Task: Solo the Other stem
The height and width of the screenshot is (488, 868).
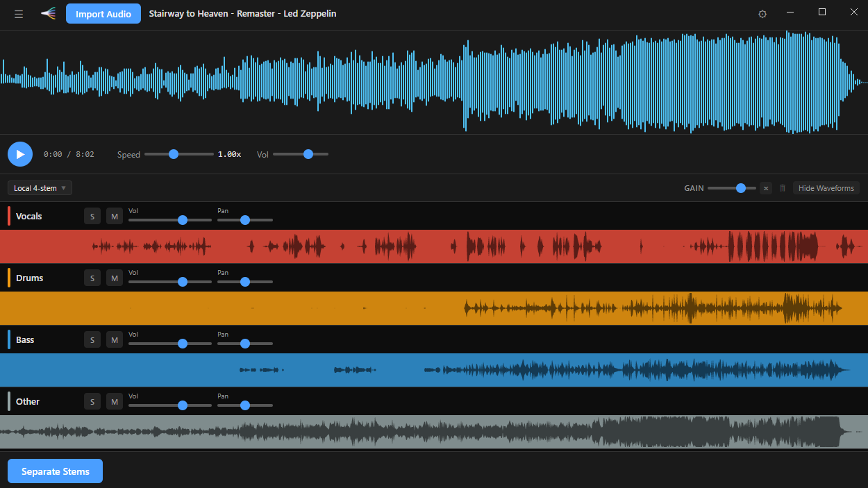Action: coord(92,402)
